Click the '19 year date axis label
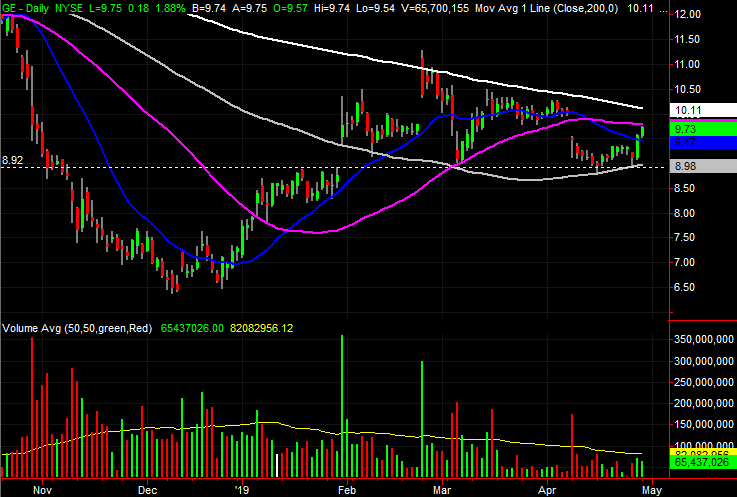 [x=242, y=490]
